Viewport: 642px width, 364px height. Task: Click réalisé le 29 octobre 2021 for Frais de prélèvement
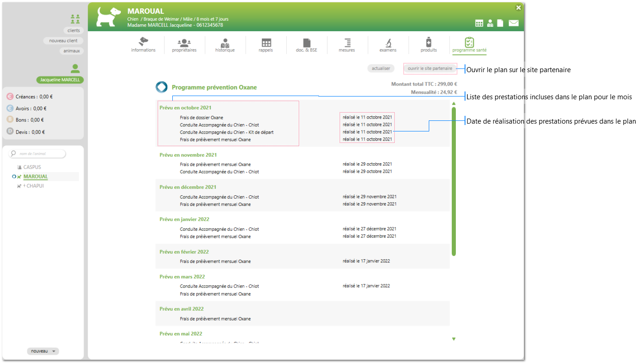pyautogui.click(x=367, y=164)
